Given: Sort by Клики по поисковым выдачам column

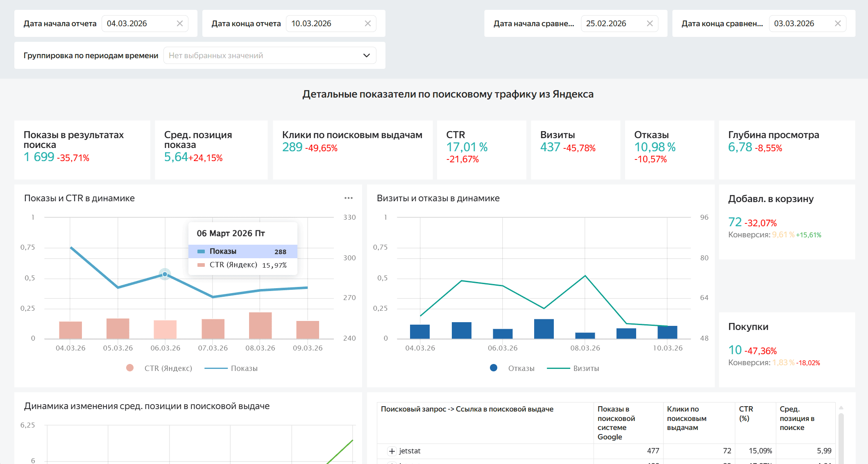Looking at the screenshot, I should pyautogui.click(x=686, y=418).
